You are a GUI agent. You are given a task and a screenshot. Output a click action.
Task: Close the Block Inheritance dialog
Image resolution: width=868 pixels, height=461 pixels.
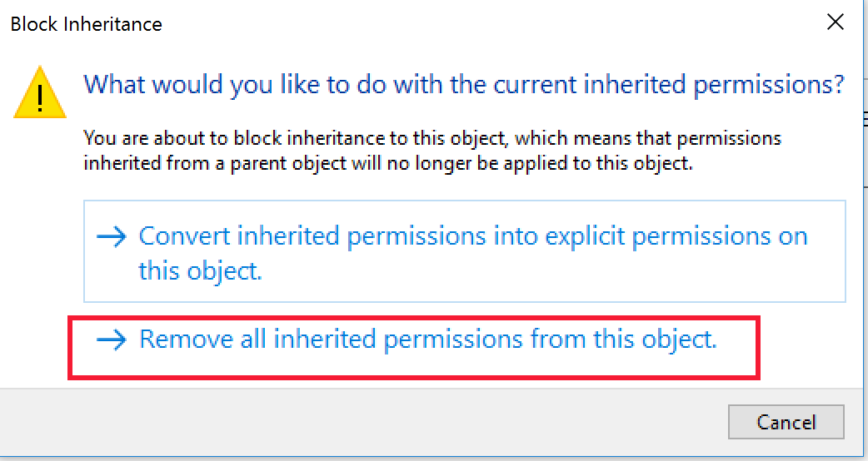coord(836,23)
